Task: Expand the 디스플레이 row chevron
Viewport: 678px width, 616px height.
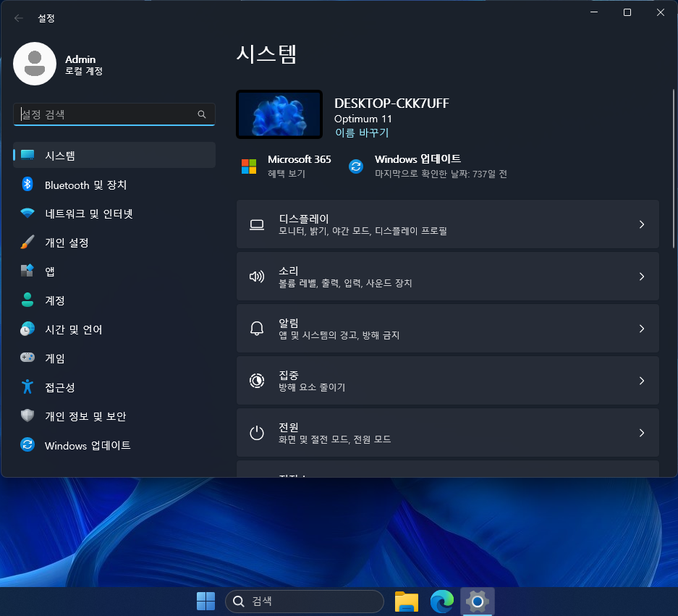Action: tap(642, 224)
